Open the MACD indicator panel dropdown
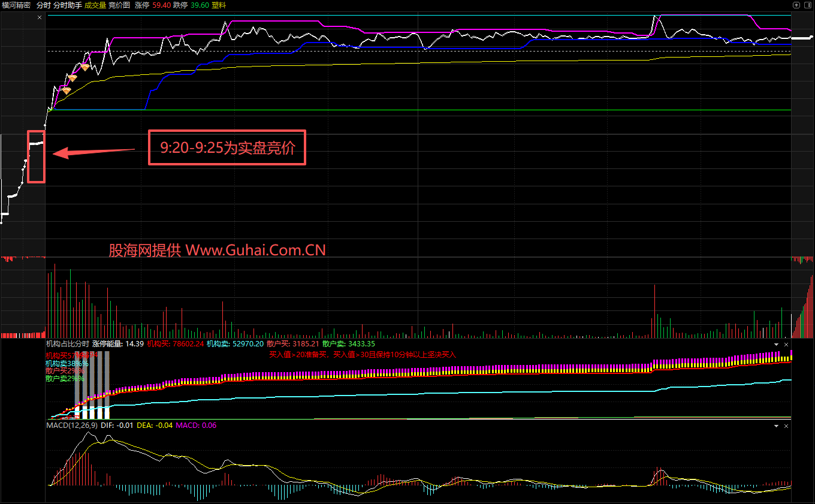Viewport: 815px width, 504px height. point(777,425)
